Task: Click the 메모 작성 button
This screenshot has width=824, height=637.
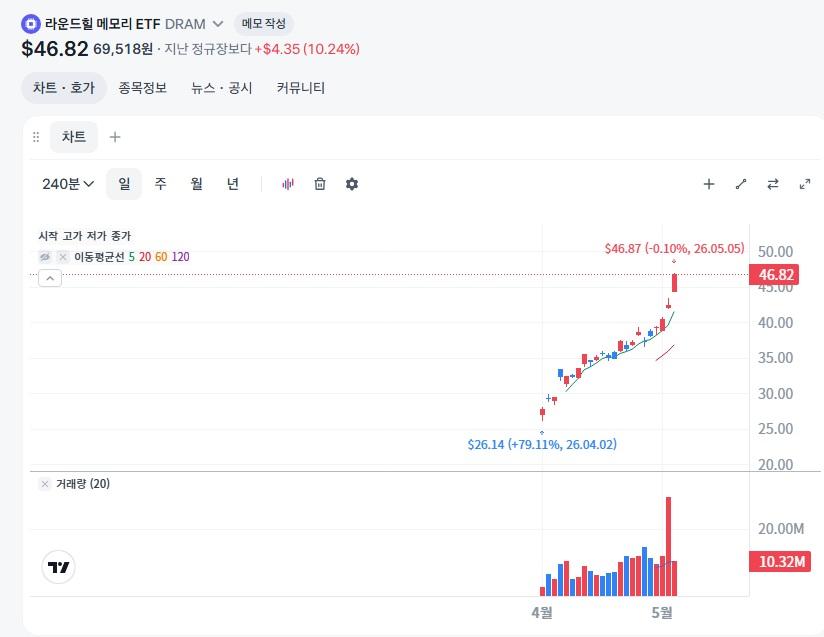Action: pos(264,24)
